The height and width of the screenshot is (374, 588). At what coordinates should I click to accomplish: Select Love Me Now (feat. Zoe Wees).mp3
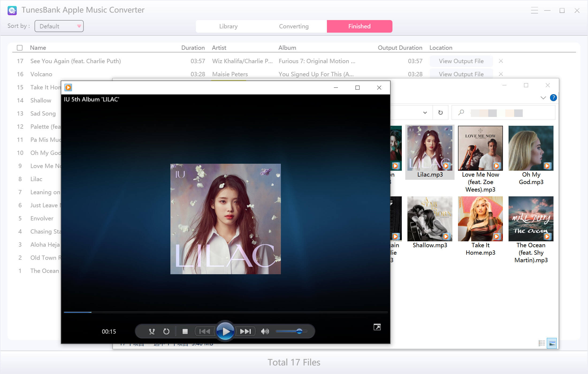click(x=480, y=159)
